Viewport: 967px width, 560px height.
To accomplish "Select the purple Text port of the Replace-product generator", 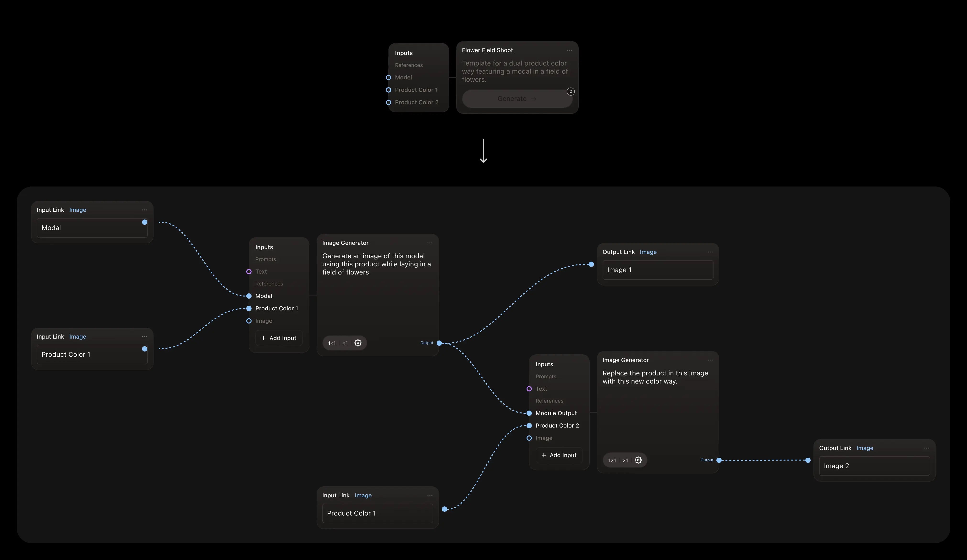I will click(x=529, y=389).
